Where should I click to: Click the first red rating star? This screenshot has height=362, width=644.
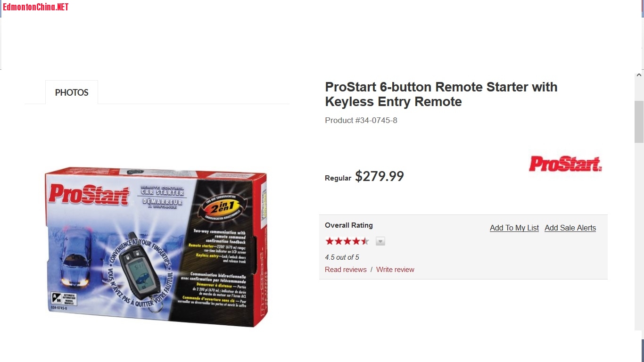pos(330,241)
